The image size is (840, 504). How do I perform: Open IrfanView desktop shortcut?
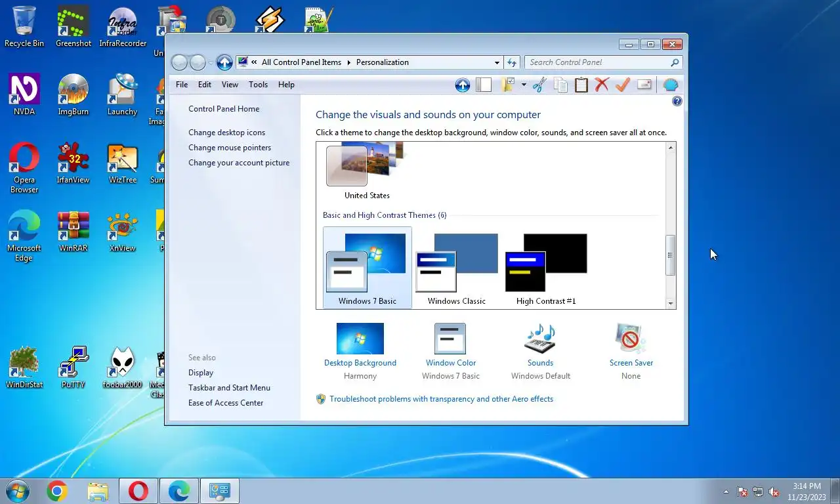[x=73, y=163]
